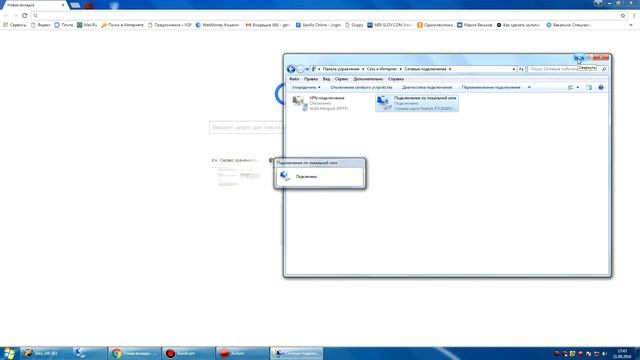Open the Guppy bookmark
640x360 pixels.
click(x=354, y=25)
